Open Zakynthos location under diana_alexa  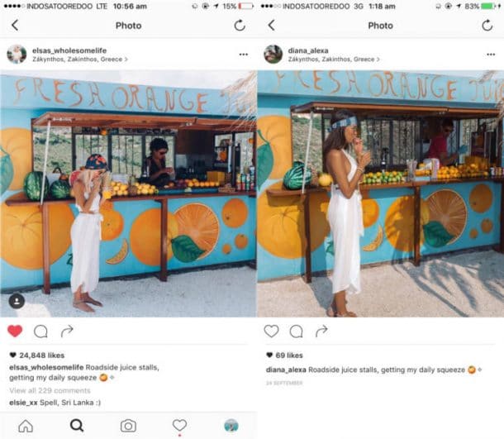(x=334, y=60)
